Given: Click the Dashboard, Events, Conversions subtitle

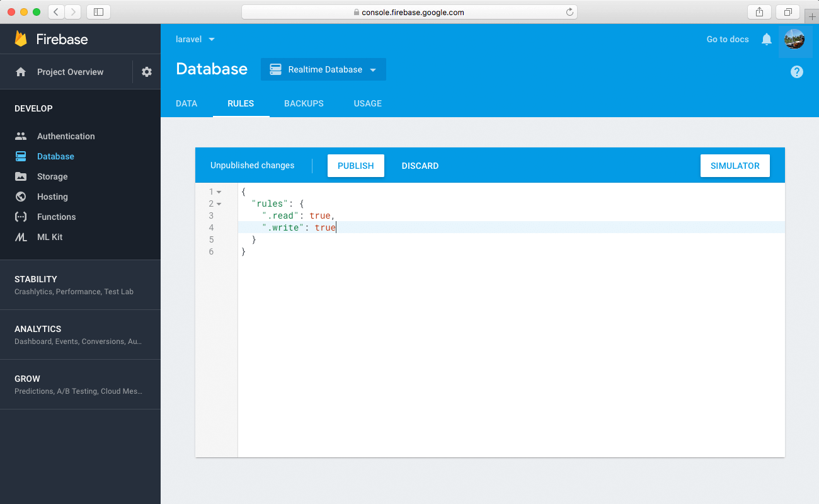Looking at the screenshot, I should (x=78, y=341).
